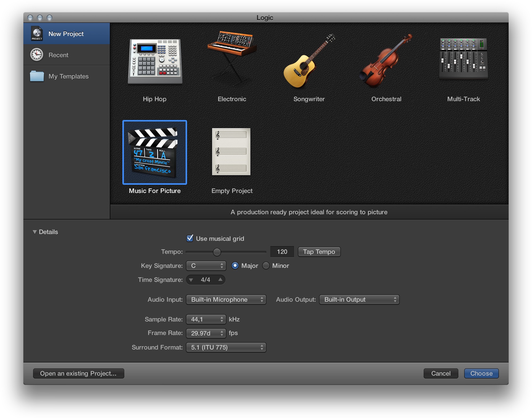Decrease time signature with down arrow
532x418 pixels.
click(191, 280)
